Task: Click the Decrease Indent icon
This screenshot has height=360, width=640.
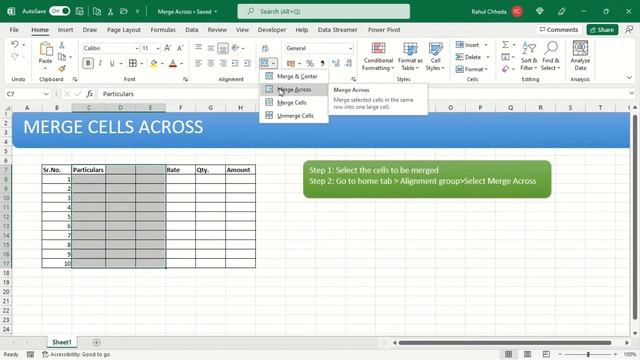Action: 235,63
